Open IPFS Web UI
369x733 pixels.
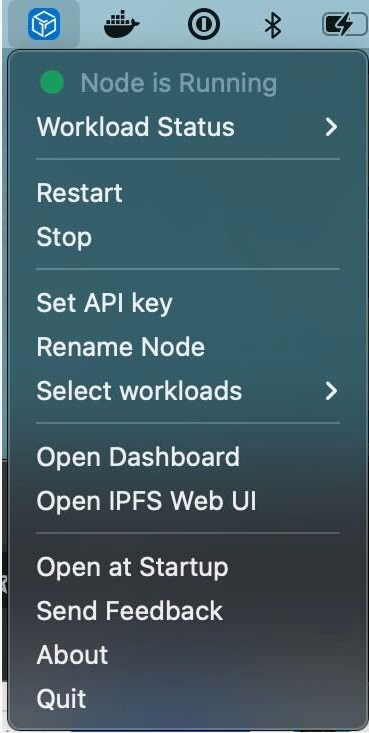[x=188, y=501]
